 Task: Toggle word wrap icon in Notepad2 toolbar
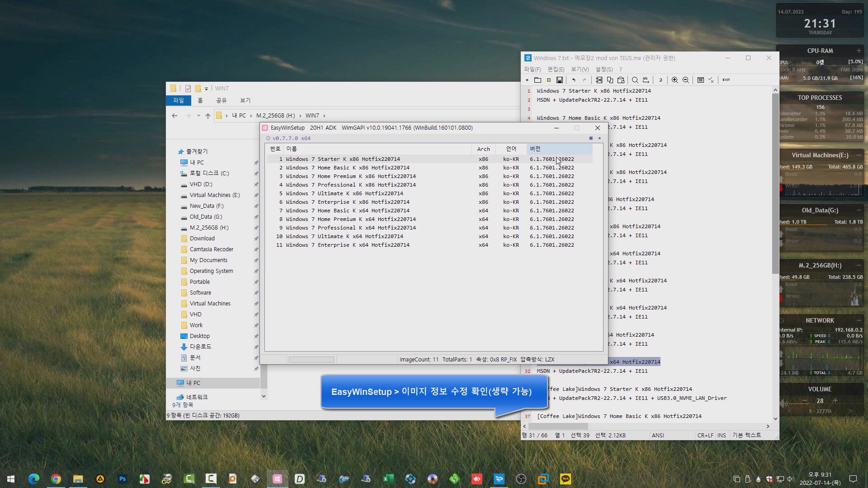pos(660,80)
